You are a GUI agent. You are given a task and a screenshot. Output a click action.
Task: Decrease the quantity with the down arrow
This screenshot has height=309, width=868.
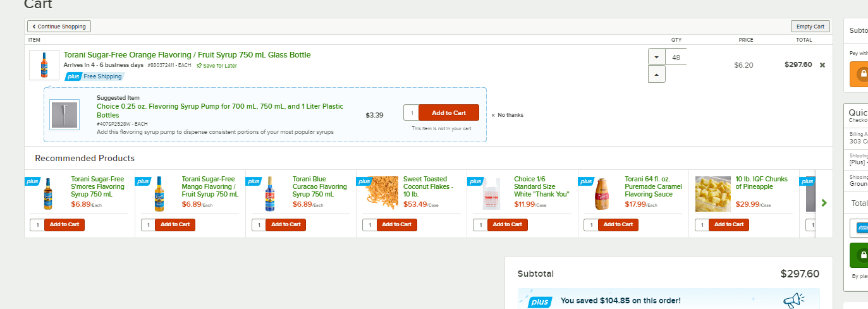pyautogui.click(x=656, y=57)
